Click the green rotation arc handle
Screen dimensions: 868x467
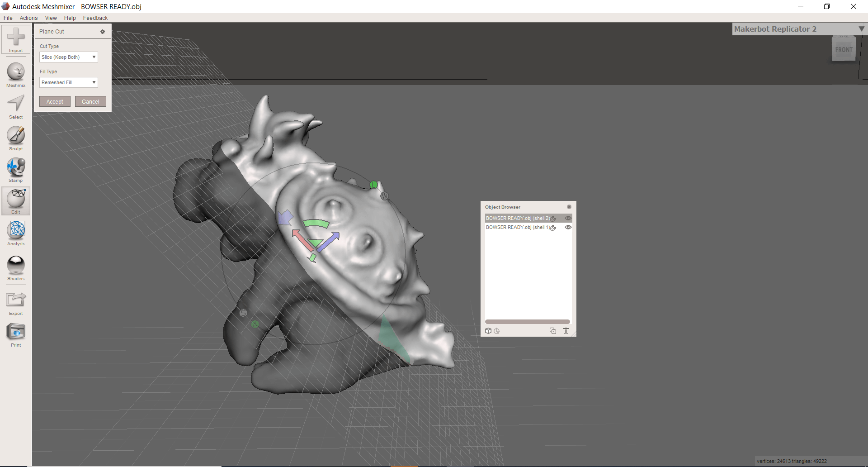point(316,223)
